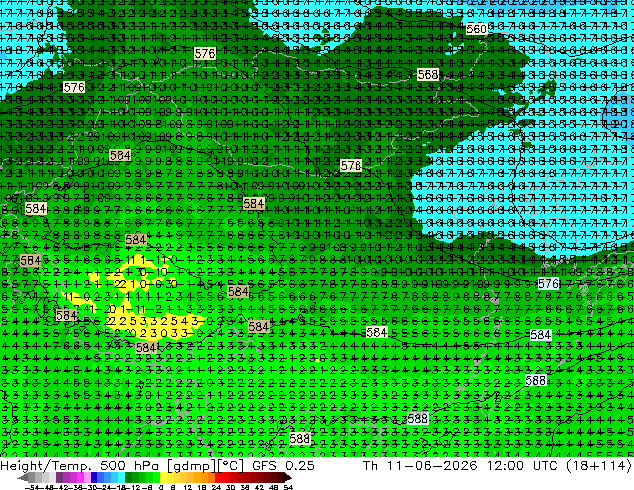634x490 pixels.
Task: Click the 576 label in the top-center area
Action: pyautogui.click(x=205, y=53)
